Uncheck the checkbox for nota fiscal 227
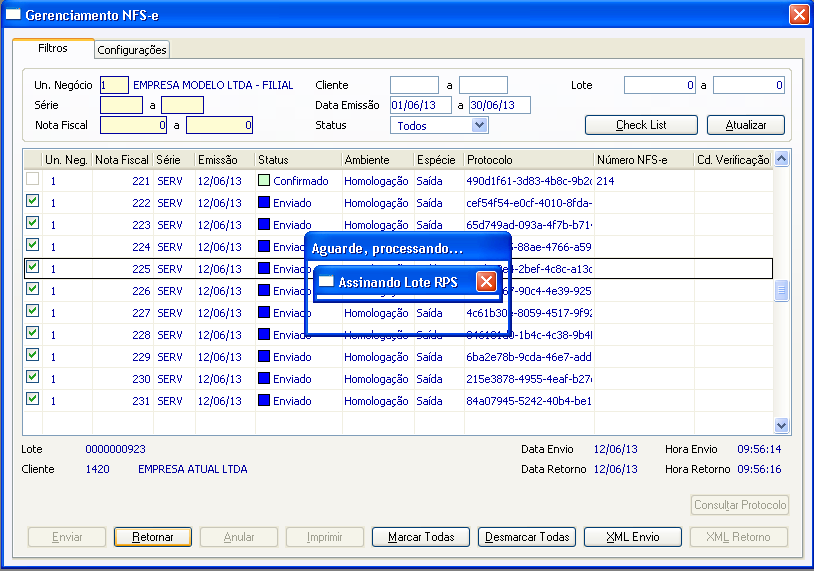Screen dimensions: 814x571 33,311
